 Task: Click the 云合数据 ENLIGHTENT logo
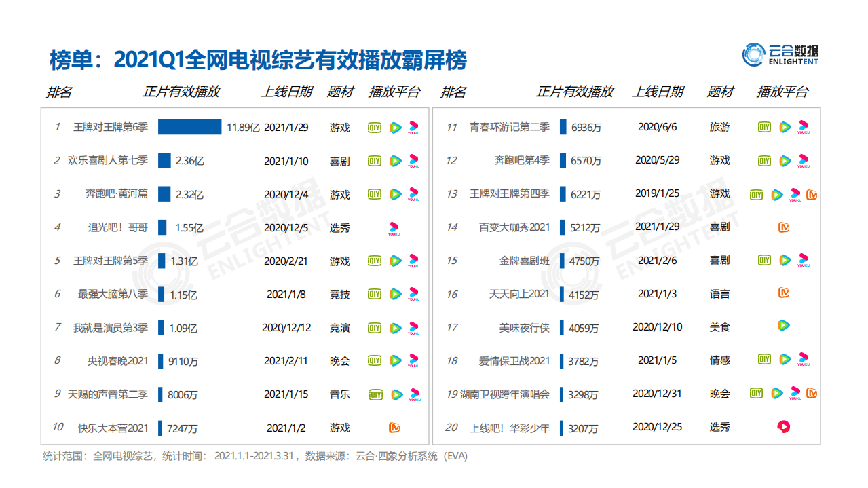[780, 54]
